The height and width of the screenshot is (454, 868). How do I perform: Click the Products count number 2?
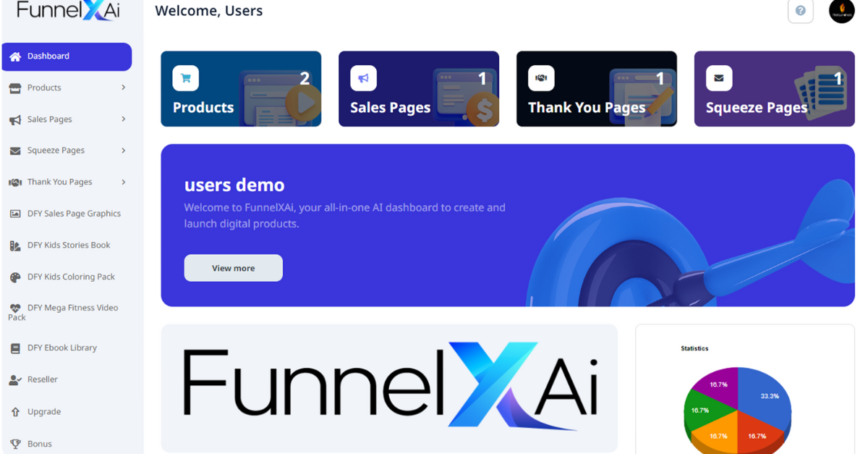pos(305,78)
